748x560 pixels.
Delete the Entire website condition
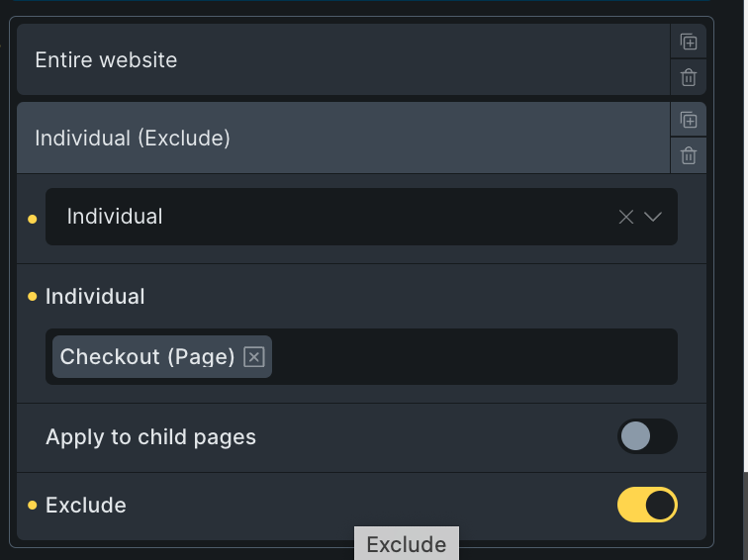(689, 77)
